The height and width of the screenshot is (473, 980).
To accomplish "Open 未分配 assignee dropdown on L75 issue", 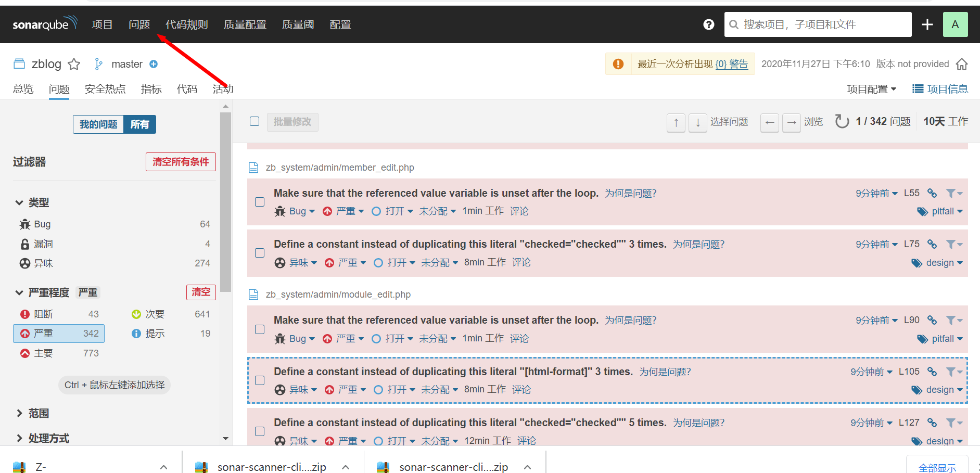I will [x=439, y=263].
